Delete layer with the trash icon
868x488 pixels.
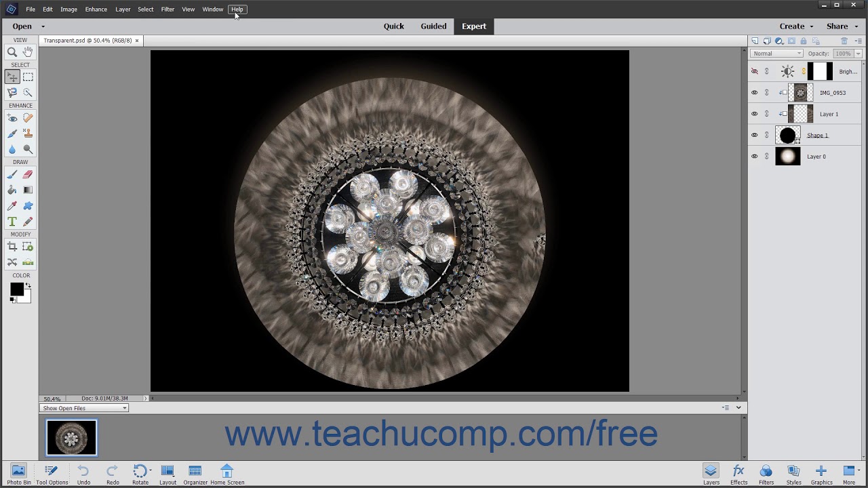(x=844, y=41)
